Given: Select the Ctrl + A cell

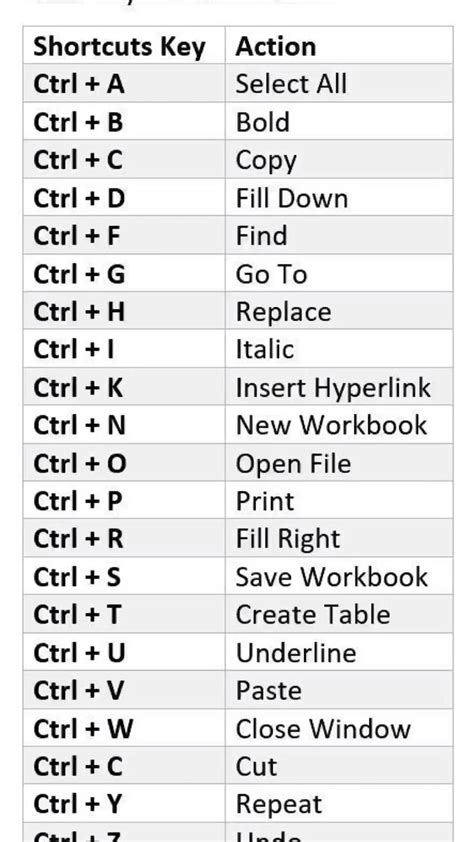Looking at the screenshot, I should pyautogui.click(x=124, y=83).
